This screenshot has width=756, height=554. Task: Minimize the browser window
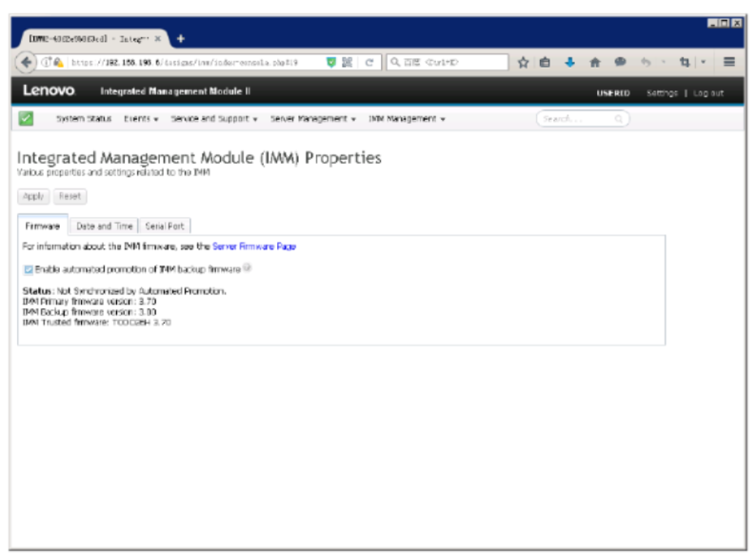coord(712,23)
